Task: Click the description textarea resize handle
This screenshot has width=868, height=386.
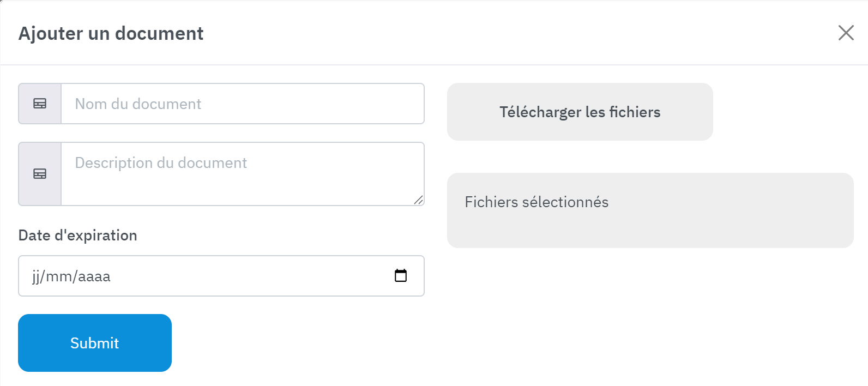Action: click(x=418, y=200)
